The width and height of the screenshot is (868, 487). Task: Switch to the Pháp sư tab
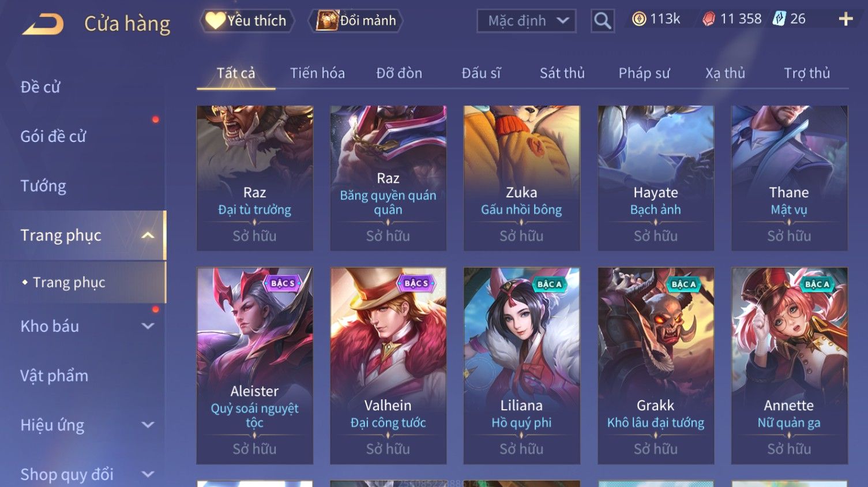tap(644, 73)
